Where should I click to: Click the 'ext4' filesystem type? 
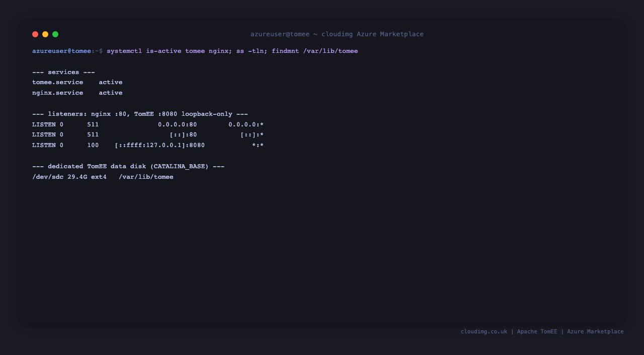[x=99, y=177]
